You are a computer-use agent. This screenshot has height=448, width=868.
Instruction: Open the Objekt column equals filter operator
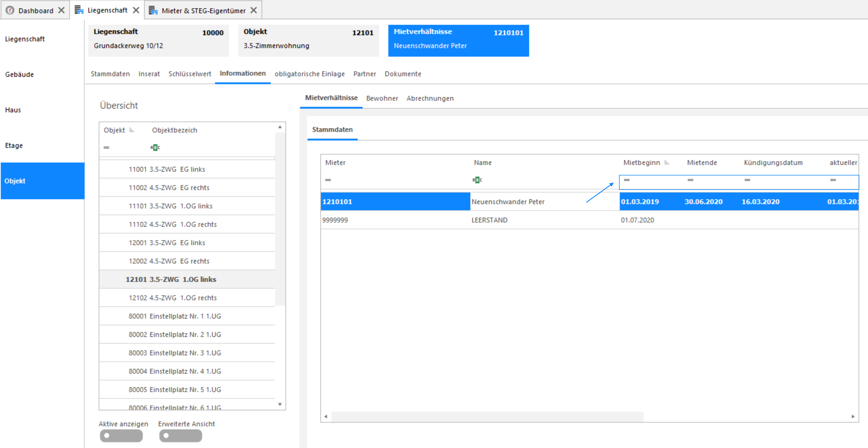click(x=106, y=147)
